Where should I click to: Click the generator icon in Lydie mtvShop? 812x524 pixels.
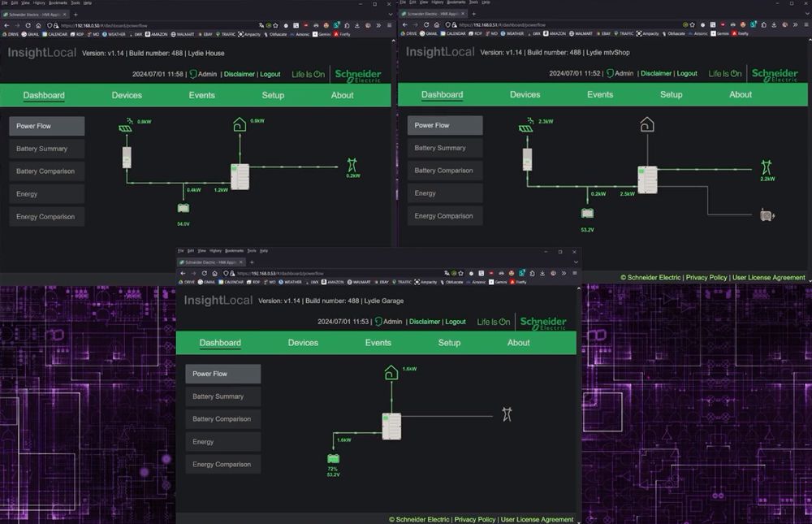point(765,215)
